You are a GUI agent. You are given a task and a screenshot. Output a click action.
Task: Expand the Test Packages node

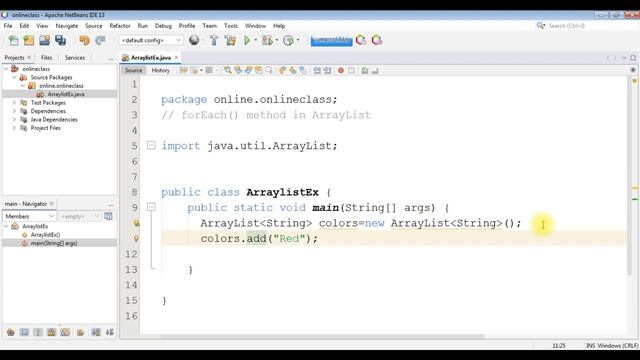tap(14, 102)
